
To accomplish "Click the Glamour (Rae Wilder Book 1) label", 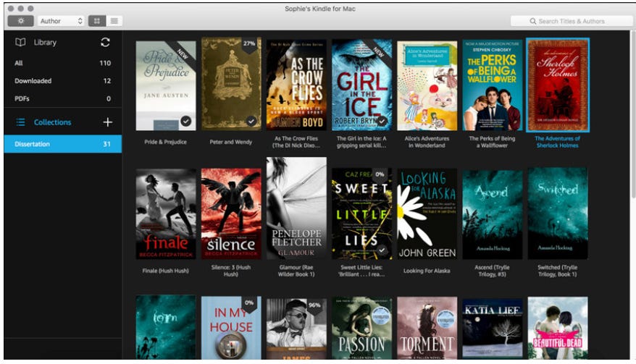I will tap(296, 271).
